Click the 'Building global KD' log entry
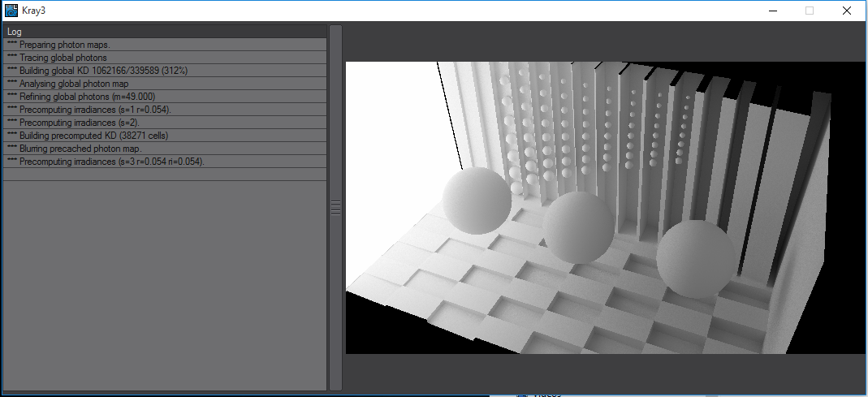 point(165,71)
